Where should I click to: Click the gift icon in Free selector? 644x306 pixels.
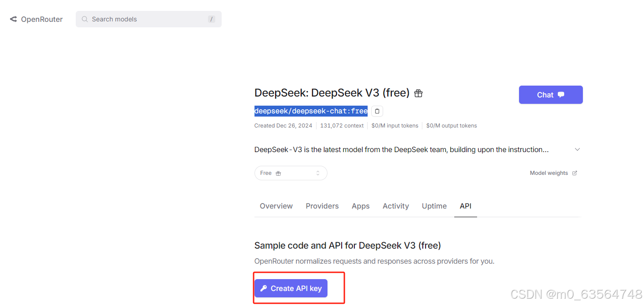pyautogui.click(x=278, y=173)
